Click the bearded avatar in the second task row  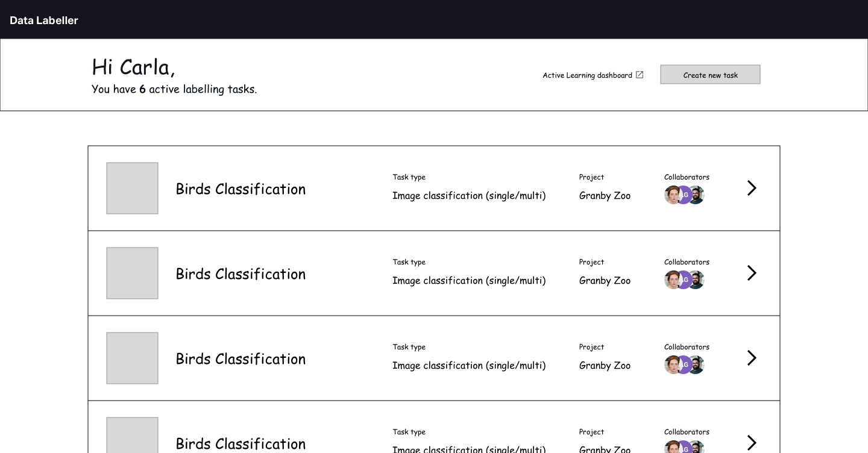(x=697, y=280)
